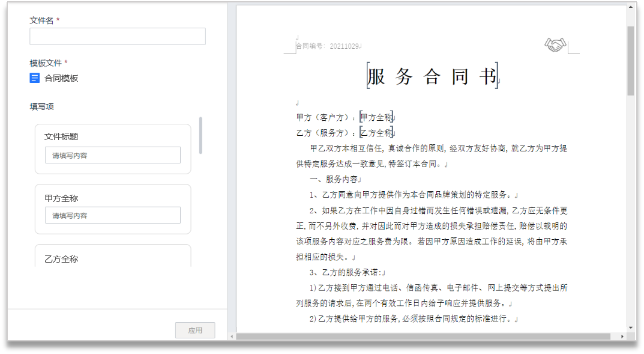
Task: Click the blue document icon beside 合同模板
Action: (34, 78)
